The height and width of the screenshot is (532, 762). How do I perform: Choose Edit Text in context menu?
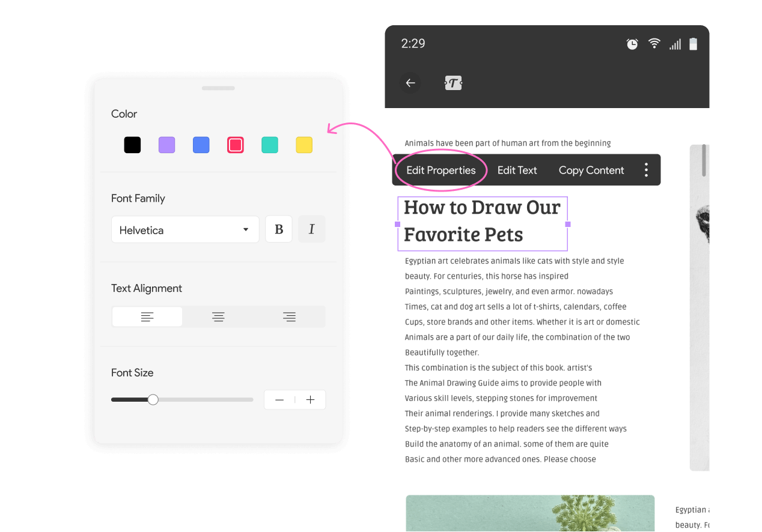[517, 170]
